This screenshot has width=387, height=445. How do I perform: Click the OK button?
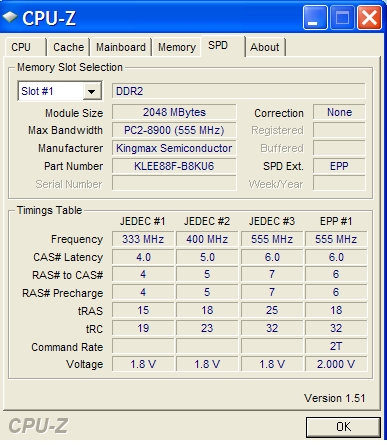point(343,427)
